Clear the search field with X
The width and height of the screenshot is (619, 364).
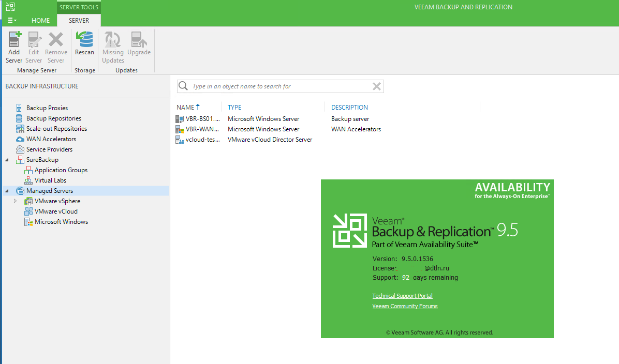pyautogui.click(x=377, y=86)
